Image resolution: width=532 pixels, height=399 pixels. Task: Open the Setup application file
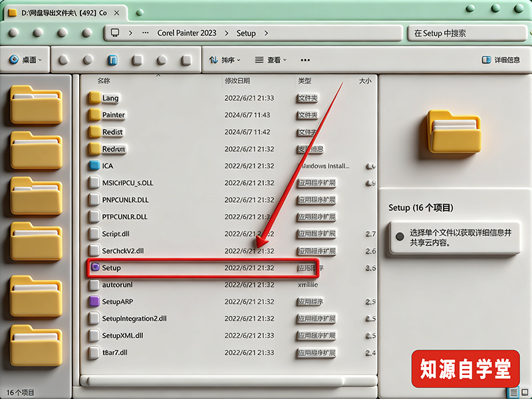[112, 267]
